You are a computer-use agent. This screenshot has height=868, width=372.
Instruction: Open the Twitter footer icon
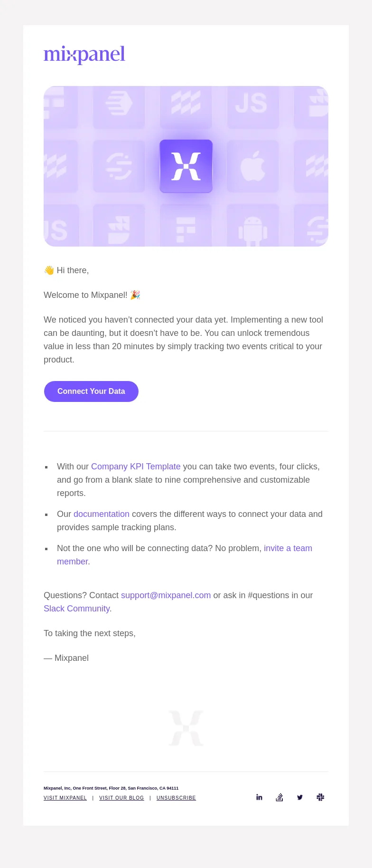[300, 797]
